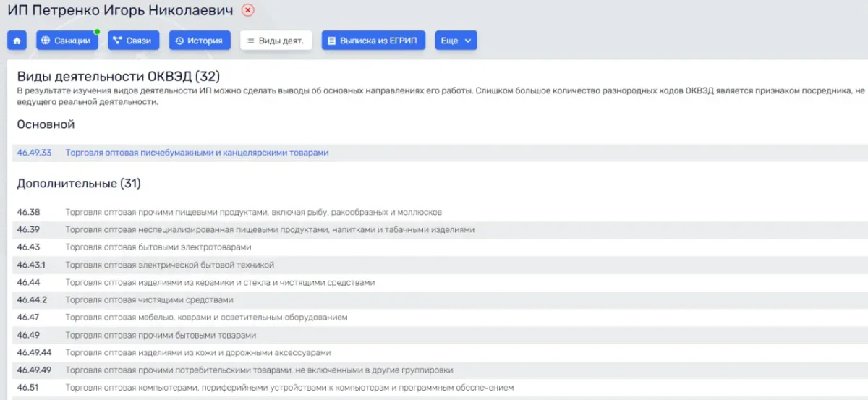Click the red X icon next to entrepreneur name
Screen dimensions: 868x400
click(x=248, y=10)
